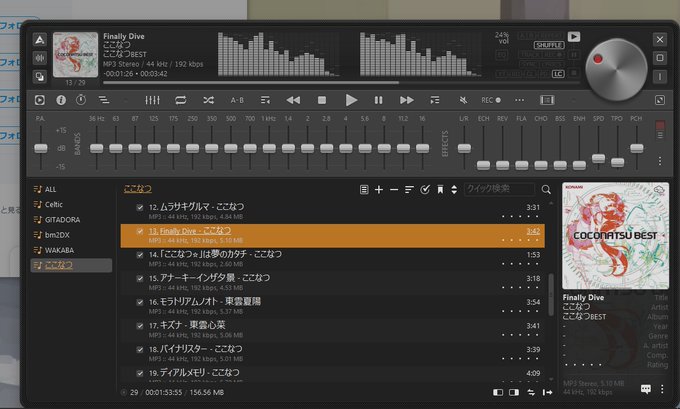
Task: Click the track info 'i' icon
Action: (x=61, y=100)
